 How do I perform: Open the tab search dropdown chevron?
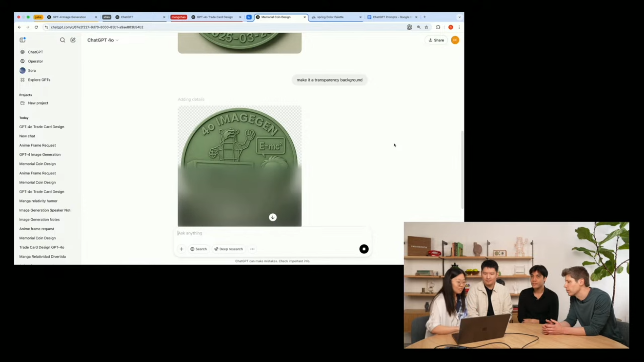pyautogui.click(x=459, y=17)
